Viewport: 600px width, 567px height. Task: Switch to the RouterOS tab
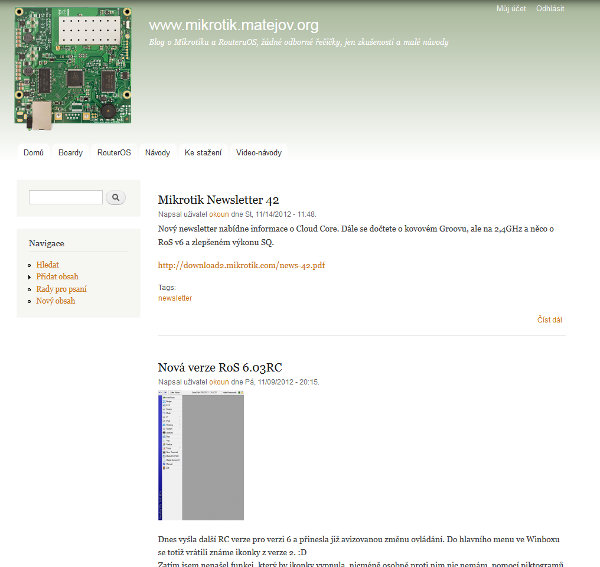(114, 153)
